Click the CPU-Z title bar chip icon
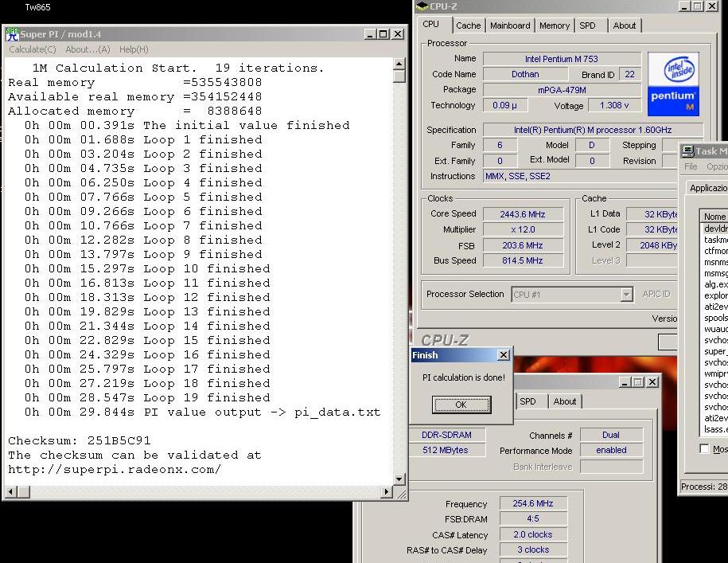The height and width of the screenshot is (563, 728). point(422,6)
